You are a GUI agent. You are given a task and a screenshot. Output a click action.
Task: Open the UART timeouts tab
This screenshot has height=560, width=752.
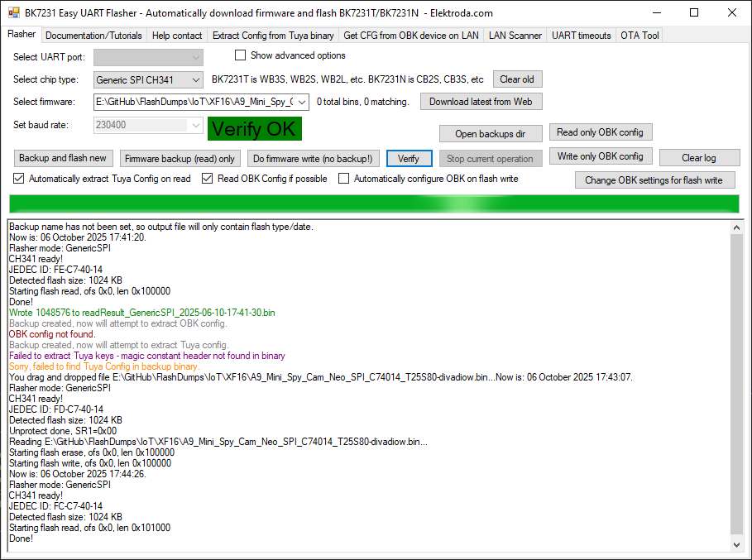tap(582, 36)
